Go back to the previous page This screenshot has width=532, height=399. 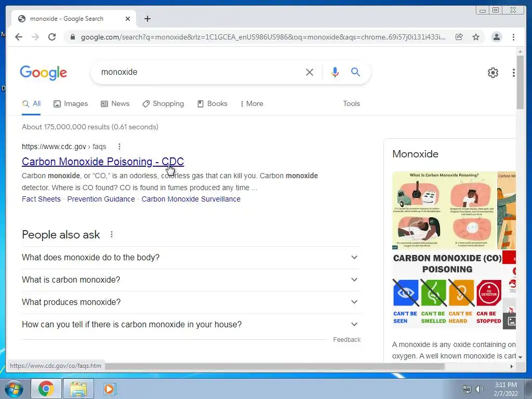point(19,37)
